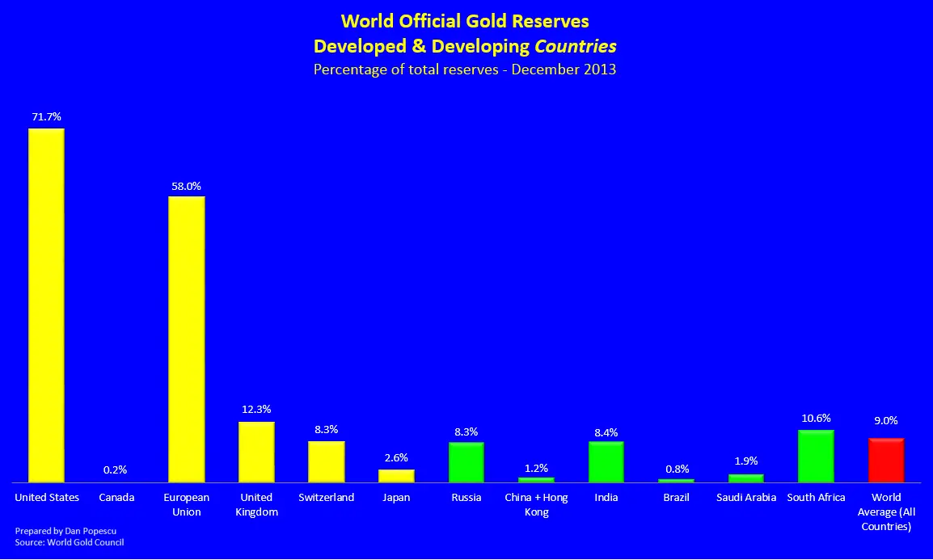
Task: Select the green Russia bar
Action: pos(466,462)
